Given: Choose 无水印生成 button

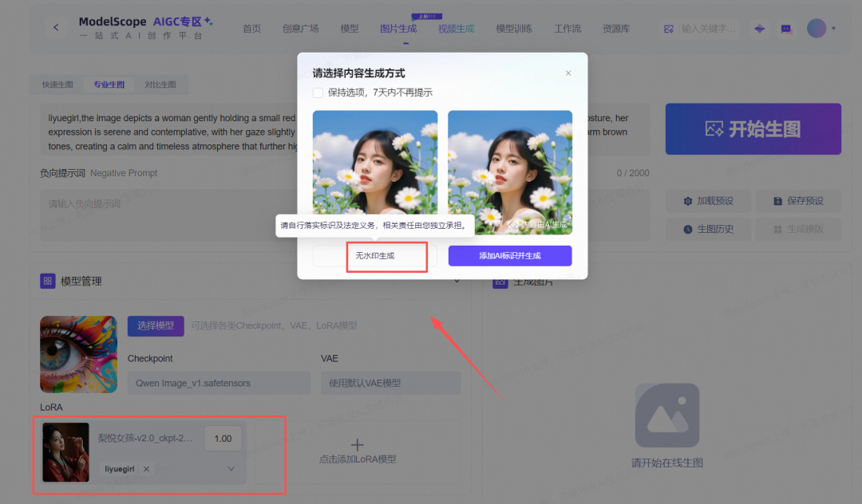Looking at the screenshot, I should (375, 256).
